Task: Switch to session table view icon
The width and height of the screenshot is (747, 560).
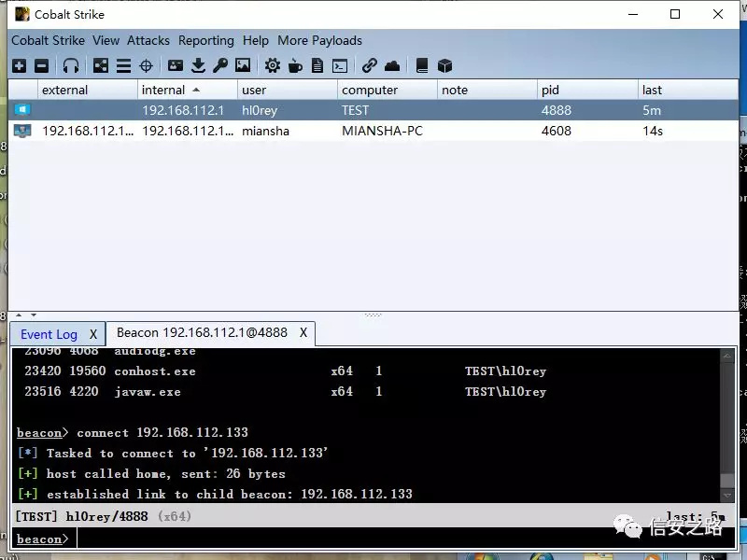Action: click(123, 65)
